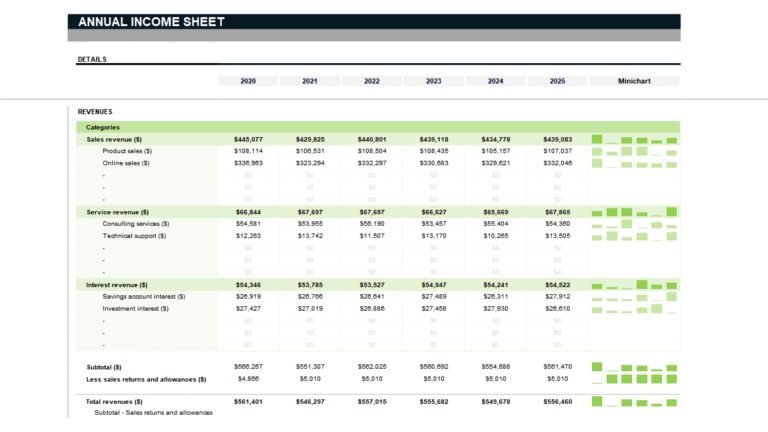Select the DETAILS section heading

tap(92, 59)
